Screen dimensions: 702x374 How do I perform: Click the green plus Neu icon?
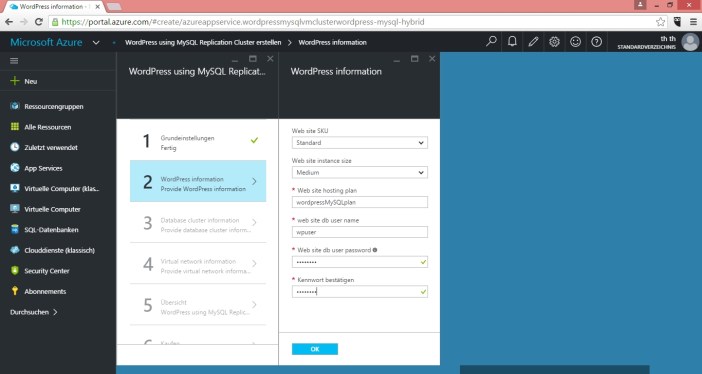[15, 81]
